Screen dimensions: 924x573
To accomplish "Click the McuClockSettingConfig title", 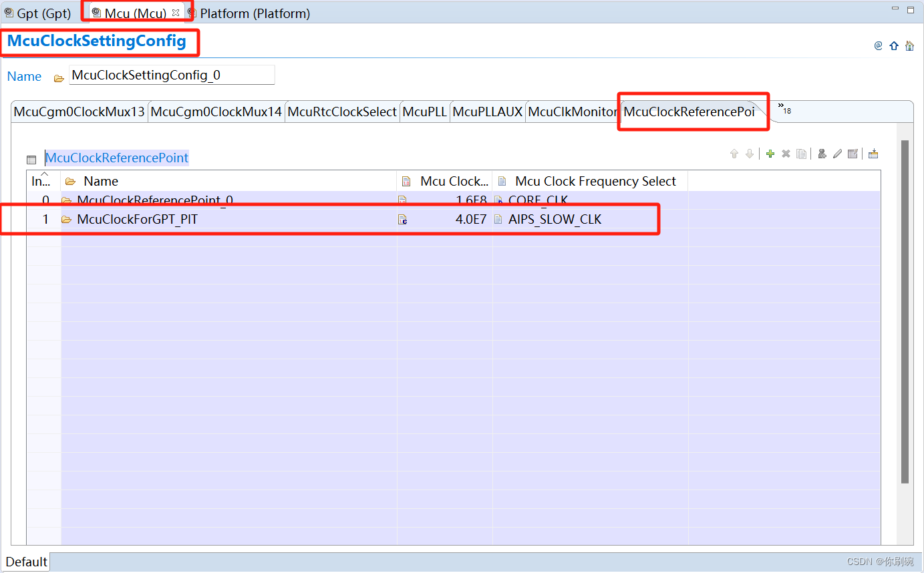I will tap(96, 41).
